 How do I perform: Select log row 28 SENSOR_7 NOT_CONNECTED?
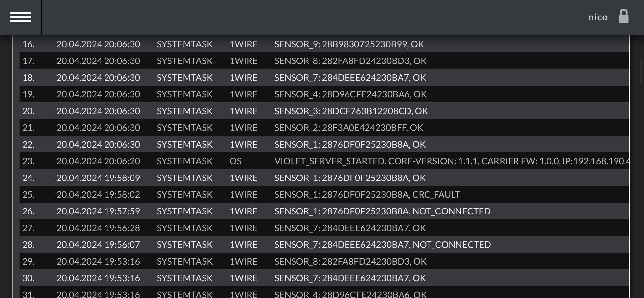(x=324, y=244)
